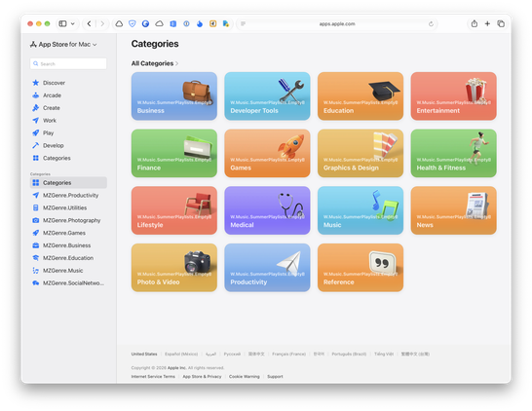This screenshot has height=411, width=532.
Task: Select United States in footer
Action: [x=144, y=355]
